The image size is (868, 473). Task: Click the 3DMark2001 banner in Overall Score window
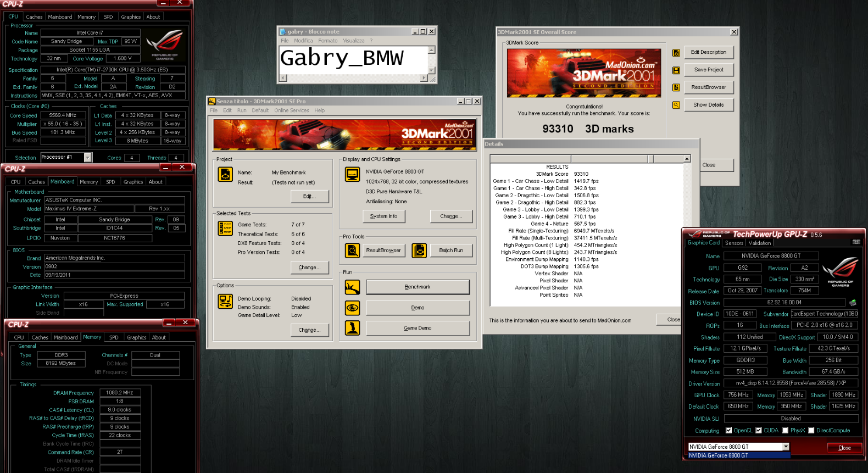tap(584, 72)
